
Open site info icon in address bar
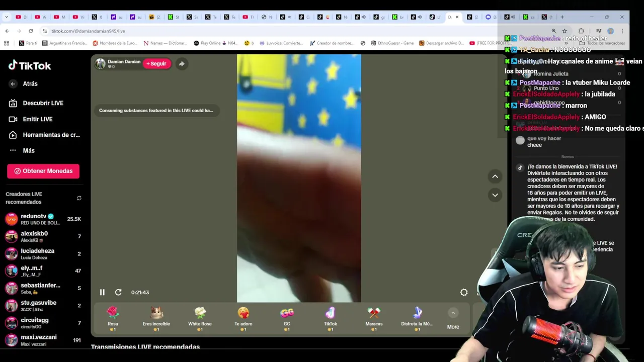(45, 31)
